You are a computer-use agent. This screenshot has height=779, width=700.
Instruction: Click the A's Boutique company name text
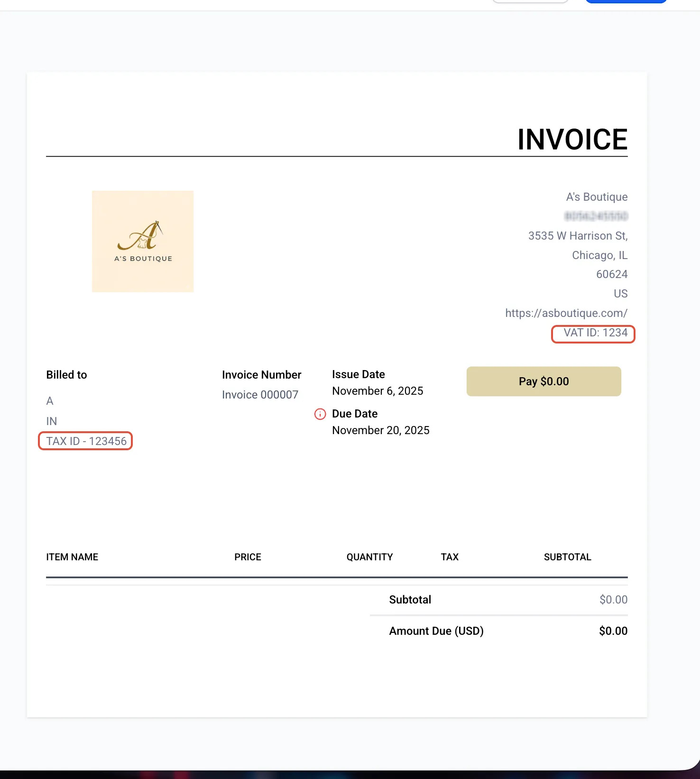(597, 197)
